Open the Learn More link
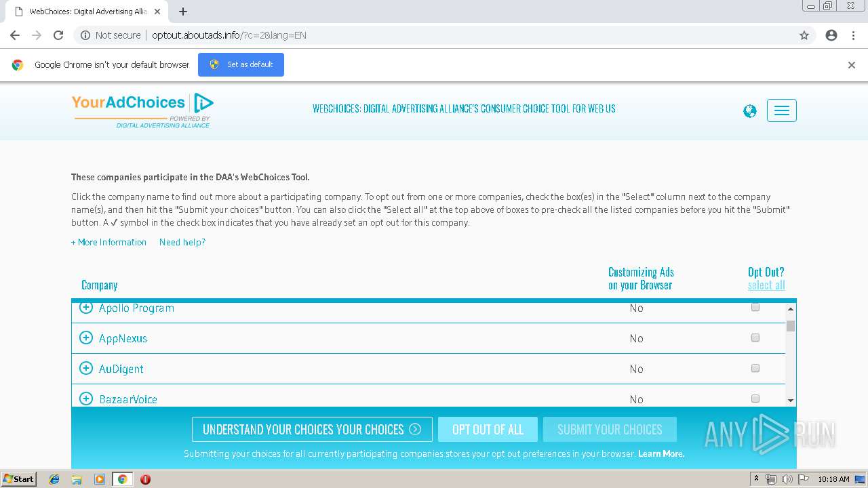This screenshot has height=488, width=868. coord(661,453)
